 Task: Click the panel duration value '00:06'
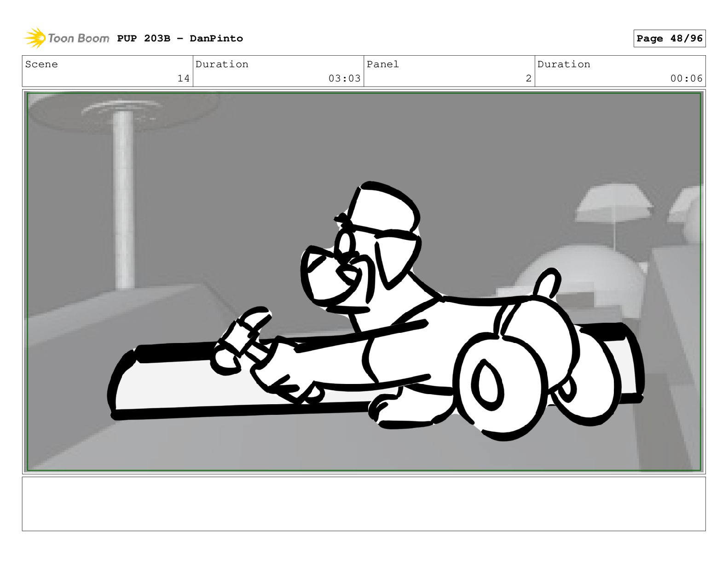coord(687,79)
